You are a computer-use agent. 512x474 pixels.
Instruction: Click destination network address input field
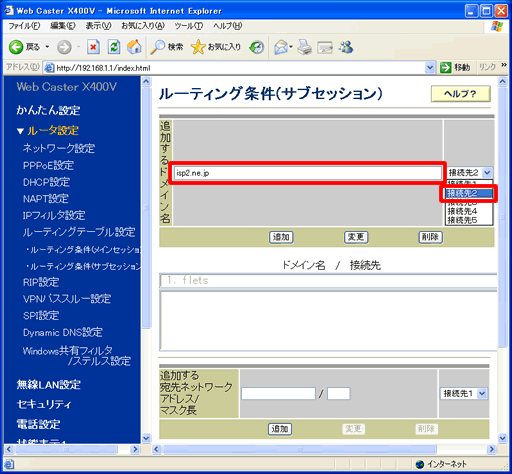278,394
